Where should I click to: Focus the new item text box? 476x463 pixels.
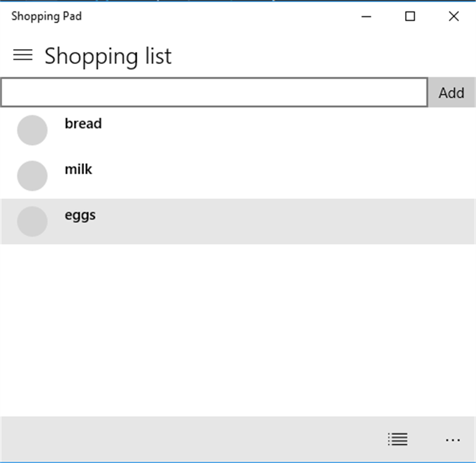[214, 93]
